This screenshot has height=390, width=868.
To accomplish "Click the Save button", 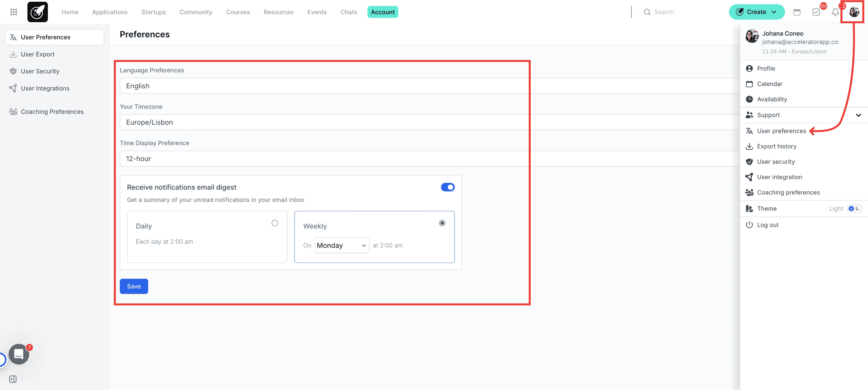I will (134, 286).
